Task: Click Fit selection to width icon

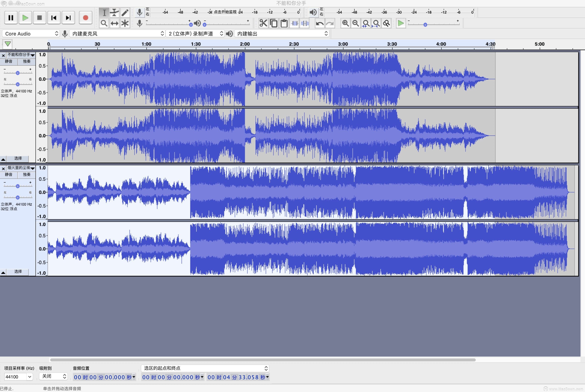Action: click(366, 23)
